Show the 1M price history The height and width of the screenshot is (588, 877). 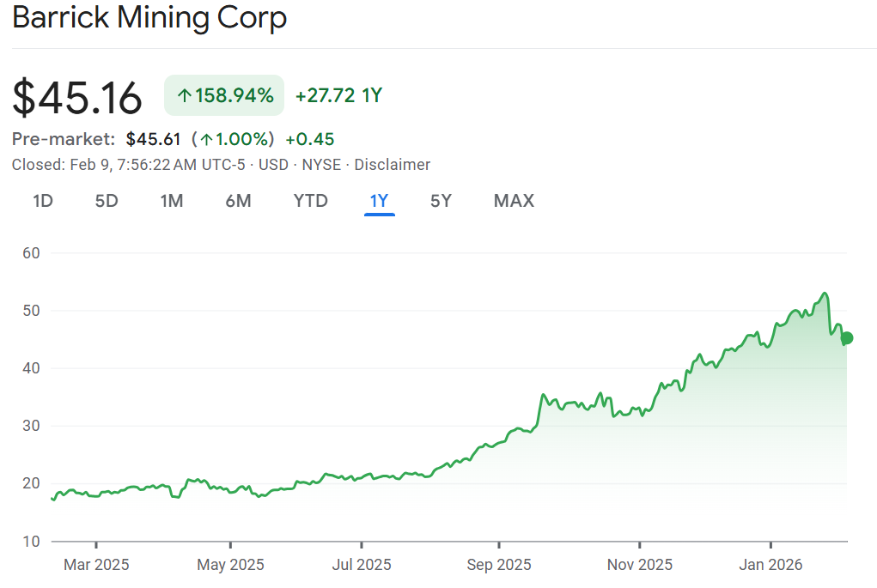172,201
